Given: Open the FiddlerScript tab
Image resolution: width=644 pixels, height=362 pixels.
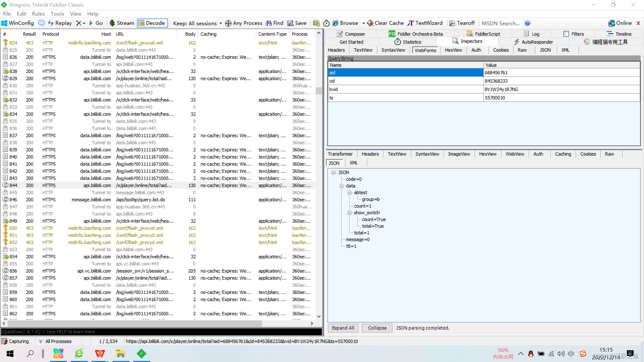Looking at the screenshot, I should click(483, 34).
